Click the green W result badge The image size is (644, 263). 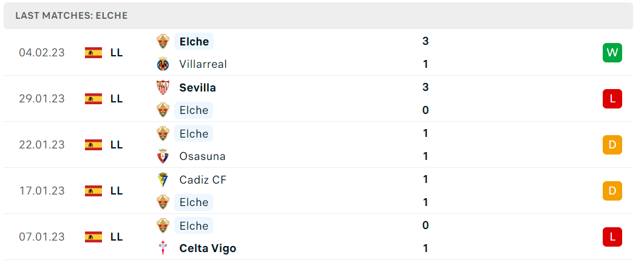(612, 53)
